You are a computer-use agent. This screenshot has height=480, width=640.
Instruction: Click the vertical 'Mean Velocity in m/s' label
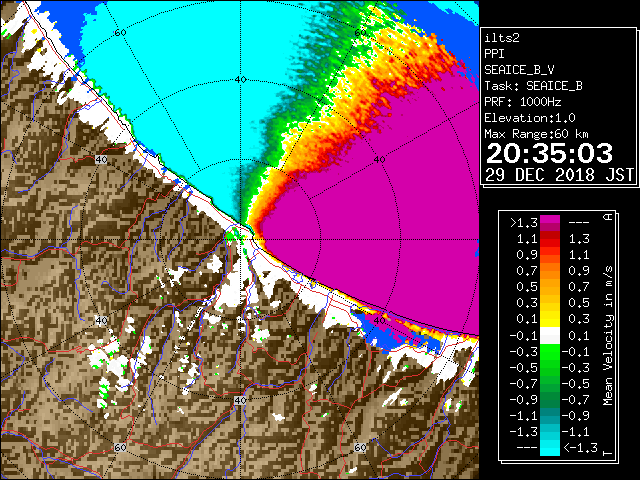608,335
